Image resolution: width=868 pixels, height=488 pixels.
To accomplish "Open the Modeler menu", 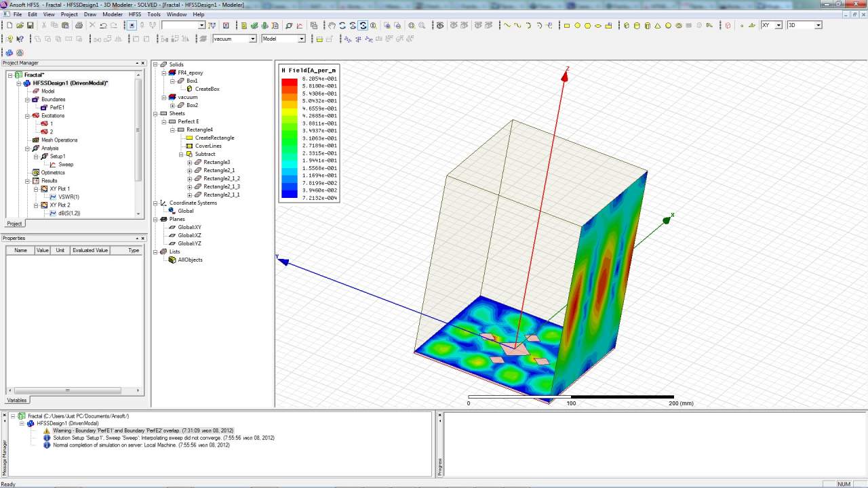I will [113, 14].
